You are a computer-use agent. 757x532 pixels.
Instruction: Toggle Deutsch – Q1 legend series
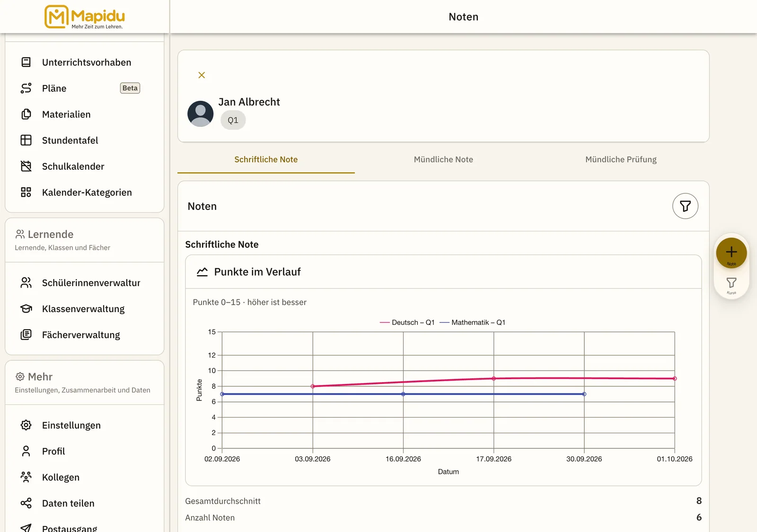click(407, 323)
